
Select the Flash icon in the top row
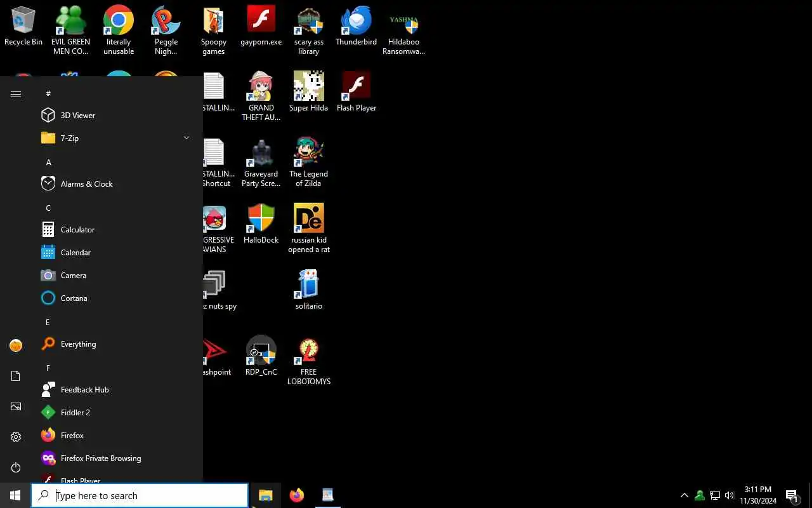[x=261, y=27]
